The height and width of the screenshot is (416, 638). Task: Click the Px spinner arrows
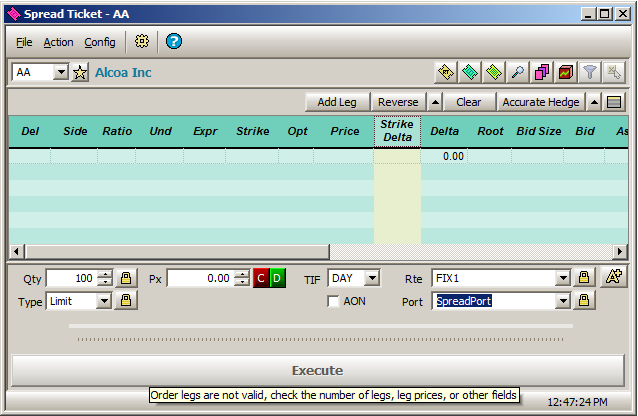(x=242, y=278)
